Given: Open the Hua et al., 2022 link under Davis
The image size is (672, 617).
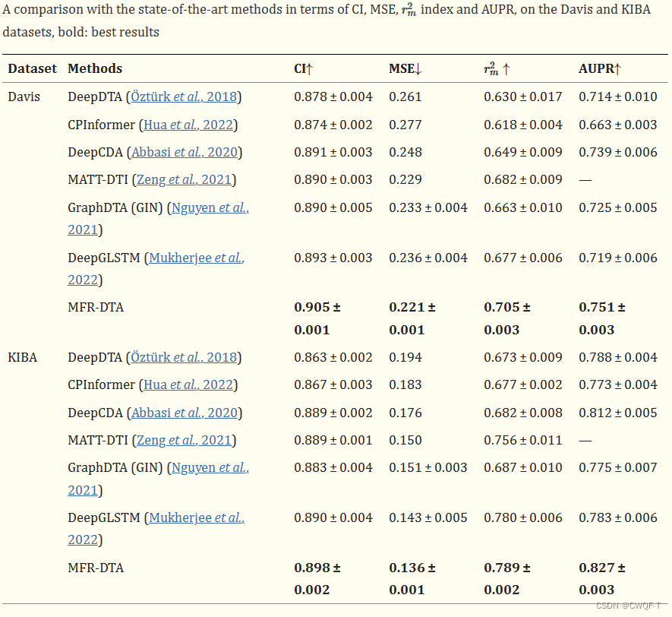Looking at the screenshot, I should point(188,125).
